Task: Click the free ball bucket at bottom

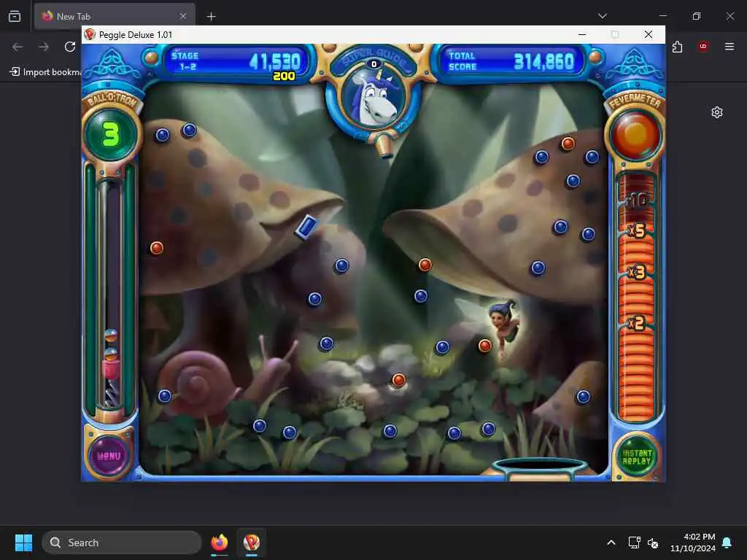Action: pos(540,468)
